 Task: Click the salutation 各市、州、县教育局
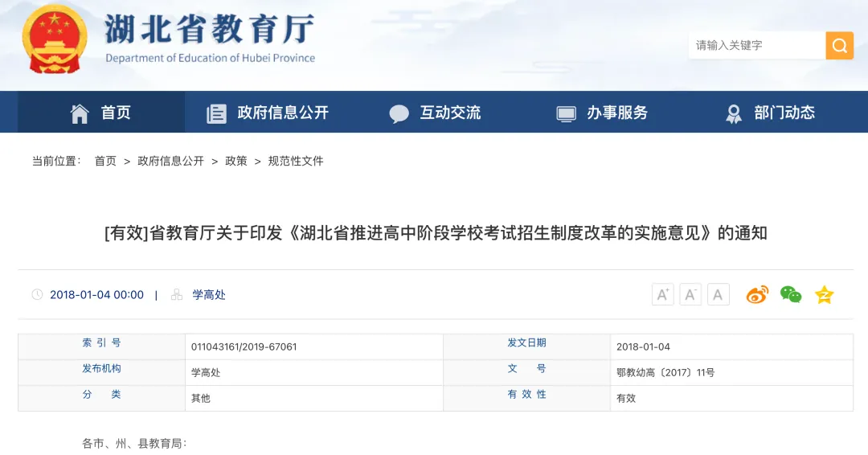coord(134,444)
